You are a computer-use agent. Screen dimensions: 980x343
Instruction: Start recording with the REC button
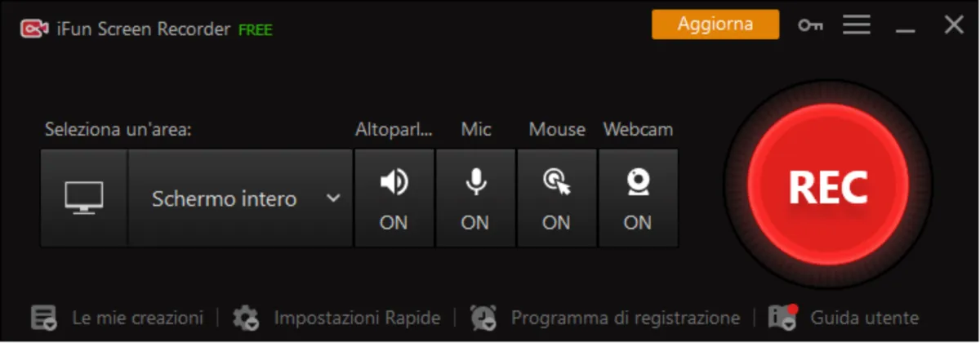point(827,187)
